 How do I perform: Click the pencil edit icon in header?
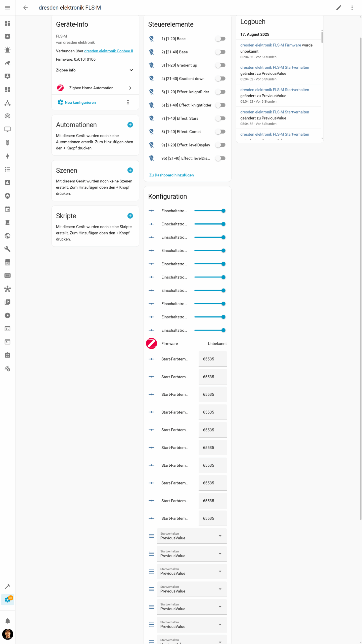(x=339, y=8)
